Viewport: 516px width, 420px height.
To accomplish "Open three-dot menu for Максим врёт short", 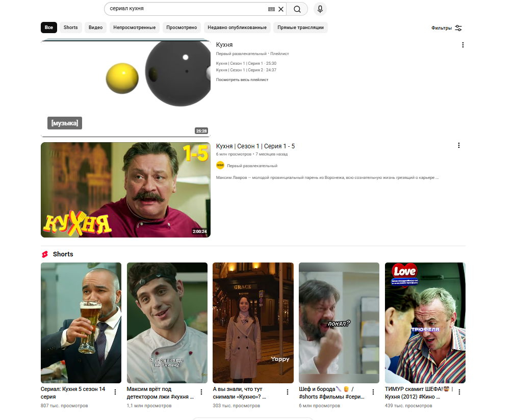I will pyautogui.click(x=201, y=392).
